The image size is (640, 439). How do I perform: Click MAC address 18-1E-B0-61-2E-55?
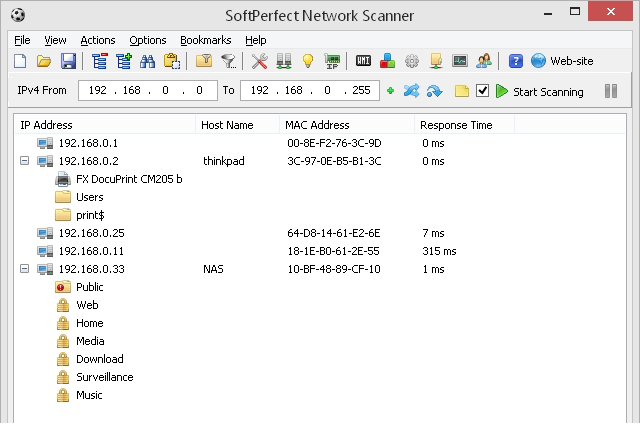coord(333,251)
